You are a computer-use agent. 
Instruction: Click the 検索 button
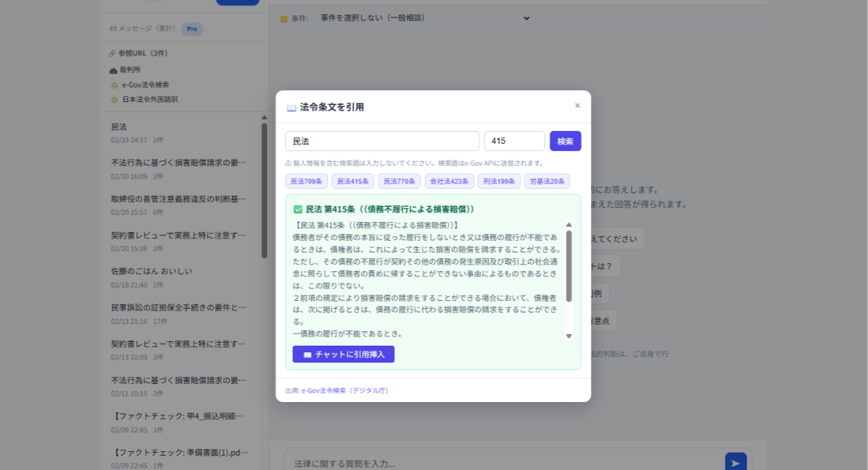[566, 141]
